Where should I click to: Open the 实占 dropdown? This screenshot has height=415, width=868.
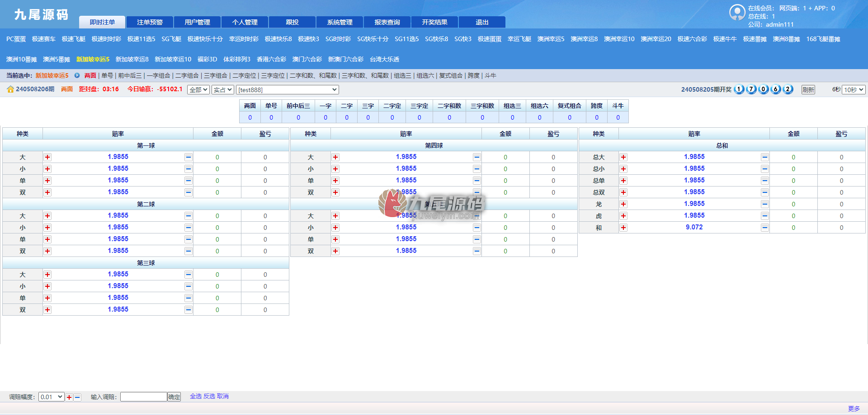coord(223,90)
